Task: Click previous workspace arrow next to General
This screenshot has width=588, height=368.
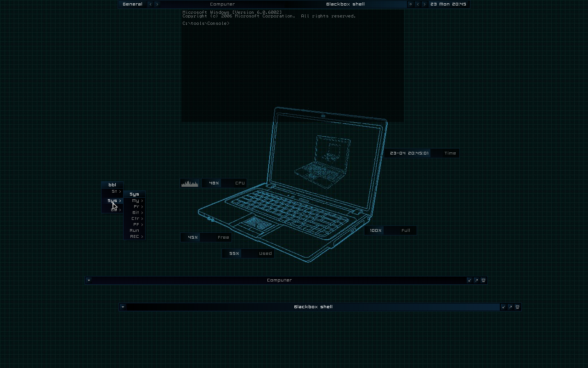Action: point(150,4)
